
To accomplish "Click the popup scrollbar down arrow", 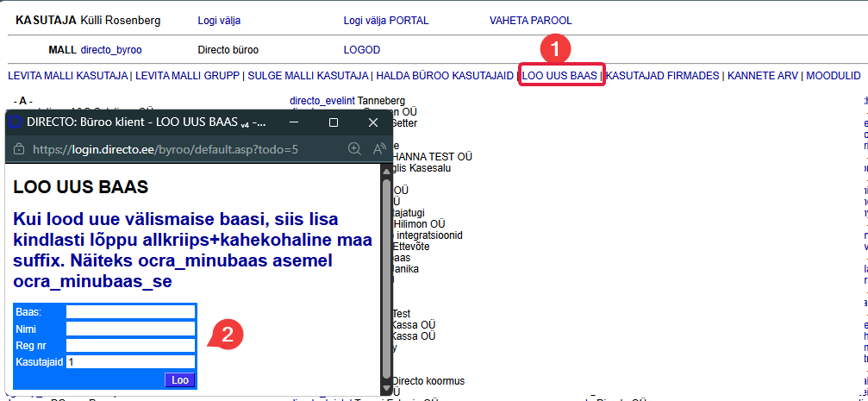I will click(386, 390).
